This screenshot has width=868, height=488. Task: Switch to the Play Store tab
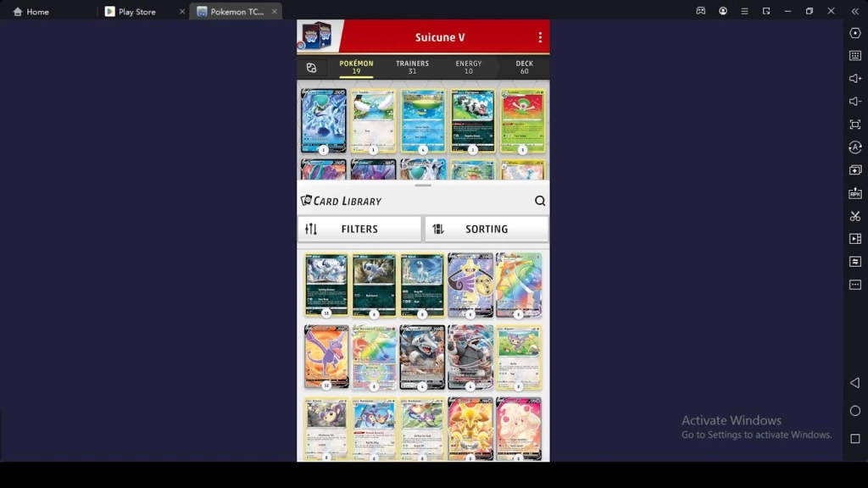tap(136, 11)
